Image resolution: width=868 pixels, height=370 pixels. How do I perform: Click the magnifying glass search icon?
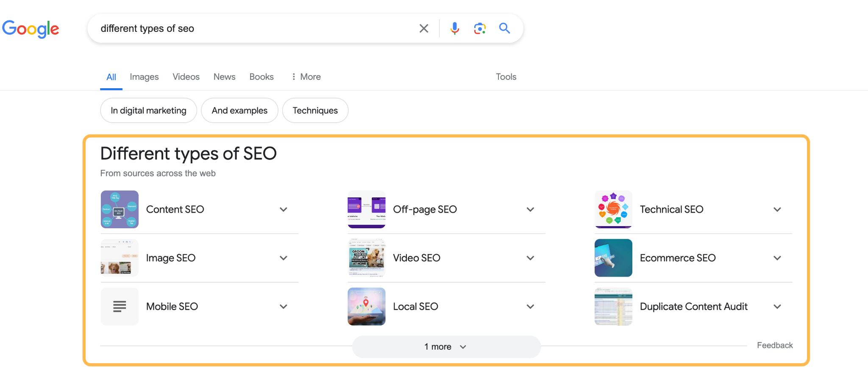pos(504,28)
